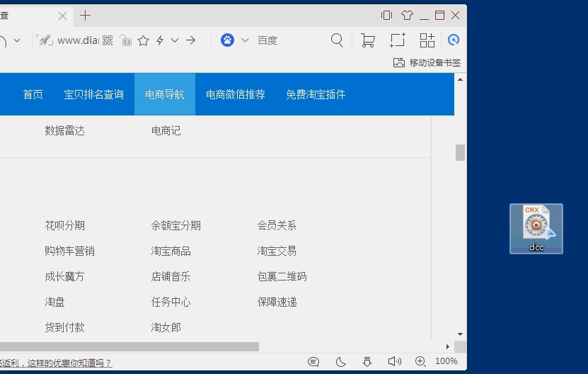Viewport: 588px width, 374px height.
Task: Expand the address bar dropdown chevron
Action: click(175, 40)
